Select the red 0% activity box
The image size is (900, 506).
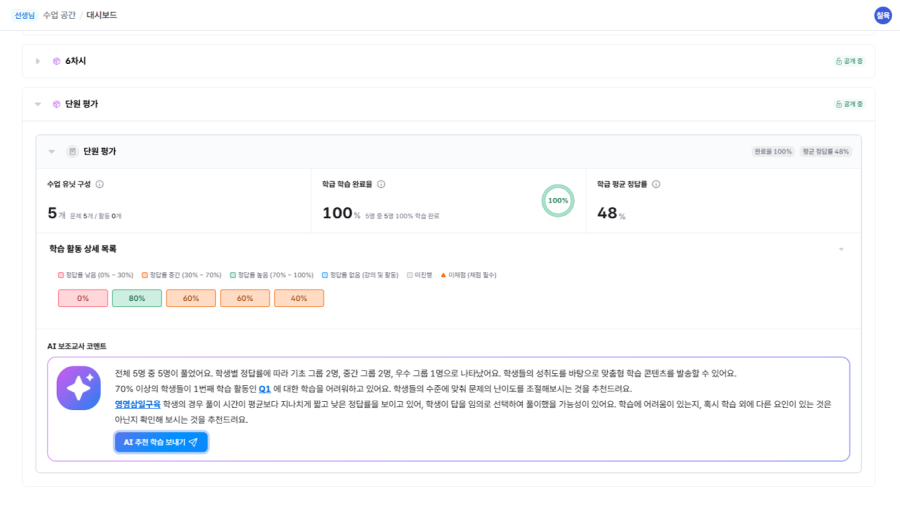click(x=83, y=298)
